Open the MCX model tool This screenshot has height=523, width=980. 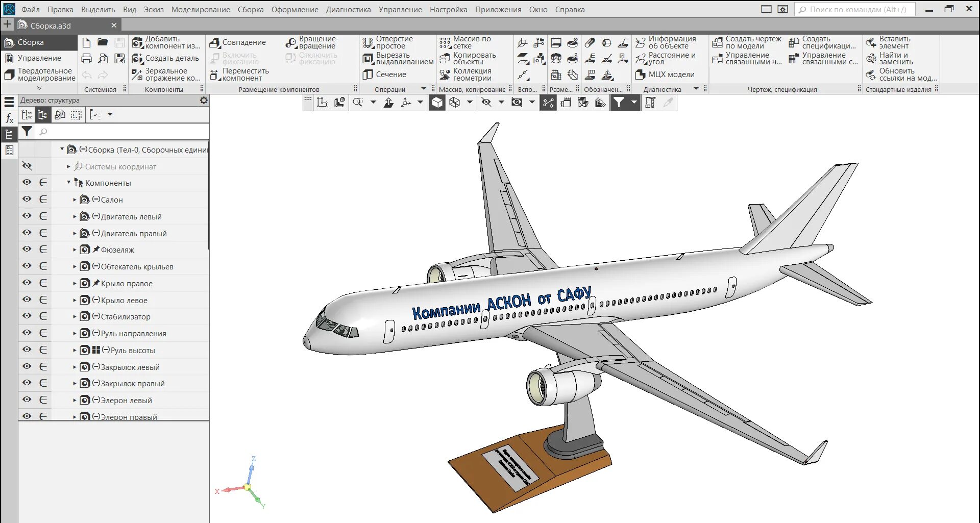point(665,74)
